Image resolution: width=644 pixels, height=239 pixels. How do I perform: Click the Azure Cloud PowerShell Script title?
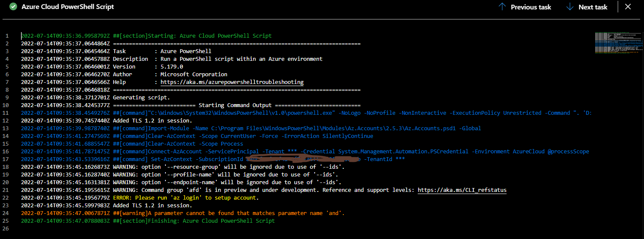tap(68, 7)
